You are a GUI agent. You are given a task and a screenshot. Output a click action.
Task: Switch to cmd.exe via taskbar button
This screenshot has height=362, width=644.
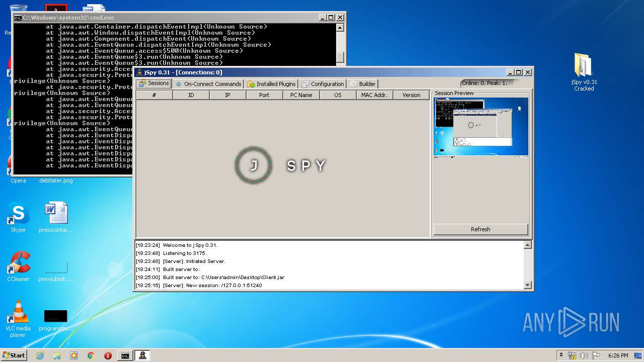125,355
